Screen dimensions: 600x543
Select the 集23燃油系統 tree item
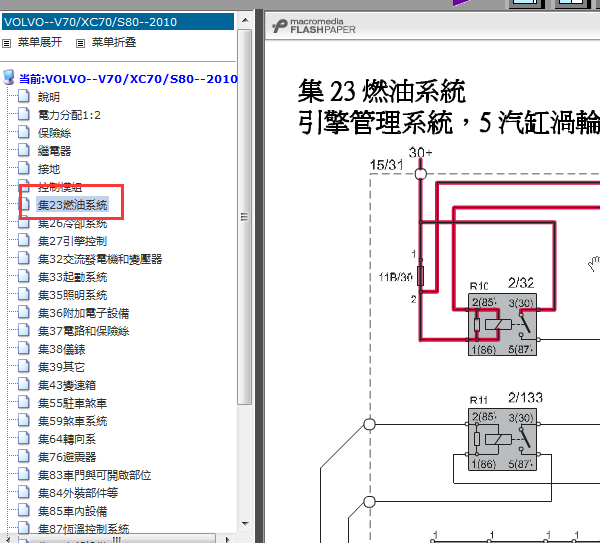tap(72, 205)
